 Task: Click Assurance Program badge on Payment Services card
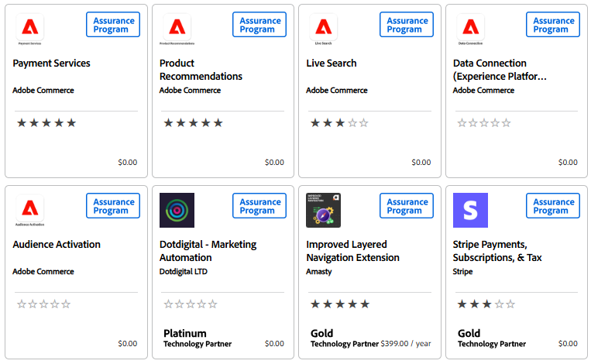(x=113, y=25)
